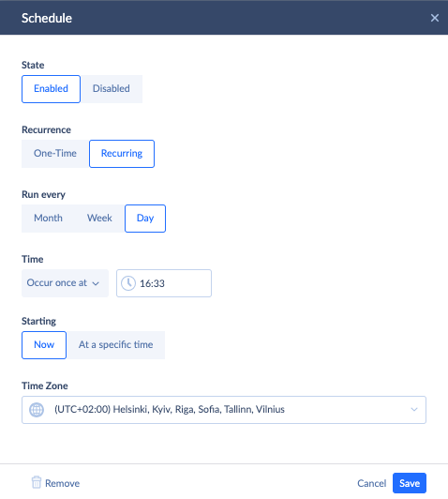This screenshot has width=448, height=499.
Task: Click the trash can Remove icon
Action: 37,482
